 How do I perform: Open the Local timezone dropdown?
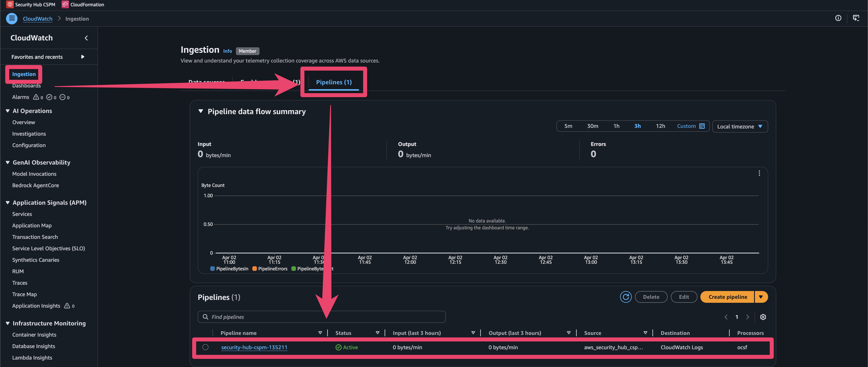pos(740,126)
